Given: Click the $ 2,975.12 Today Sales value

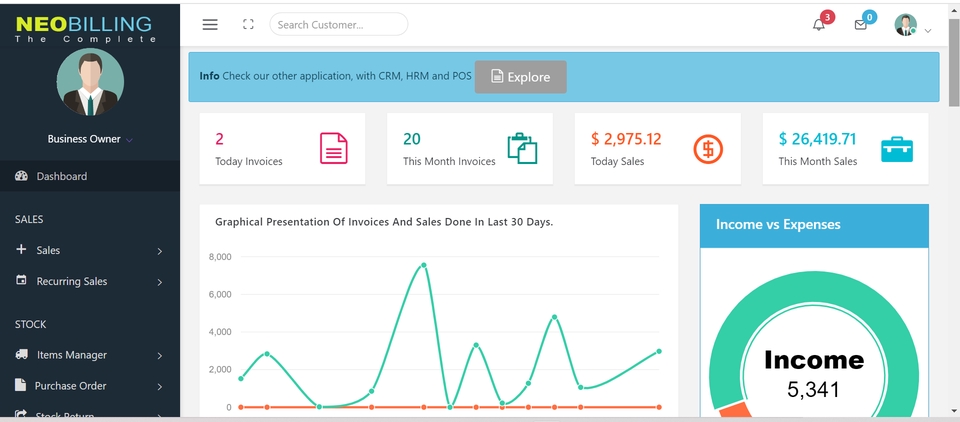Looking at the screenshot, I should point(626,139).
